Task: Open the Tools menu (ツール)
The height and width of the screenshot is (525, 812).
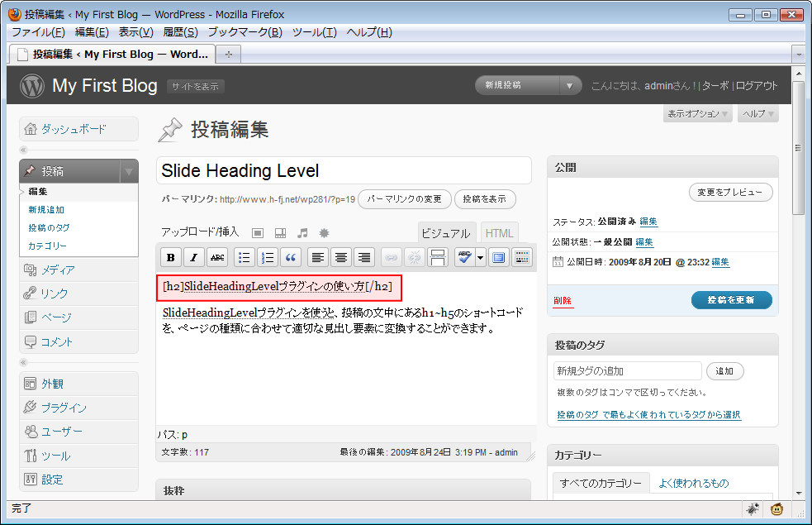Action: (x=78, y=456)
